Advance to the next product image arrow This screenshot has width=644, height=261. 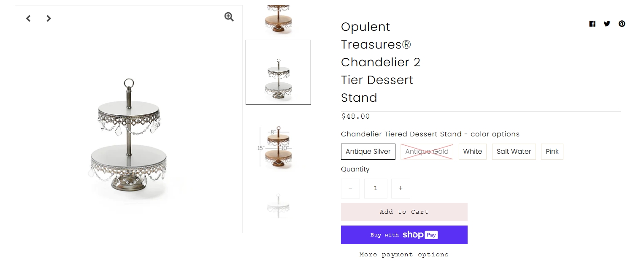point(49,19)
